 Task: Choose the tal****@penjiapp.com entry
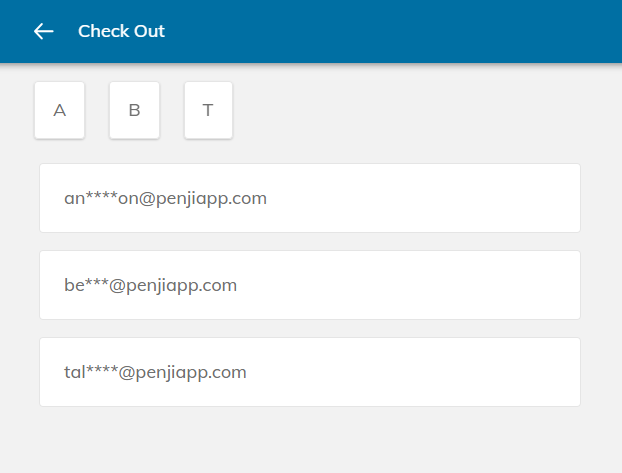310,372
